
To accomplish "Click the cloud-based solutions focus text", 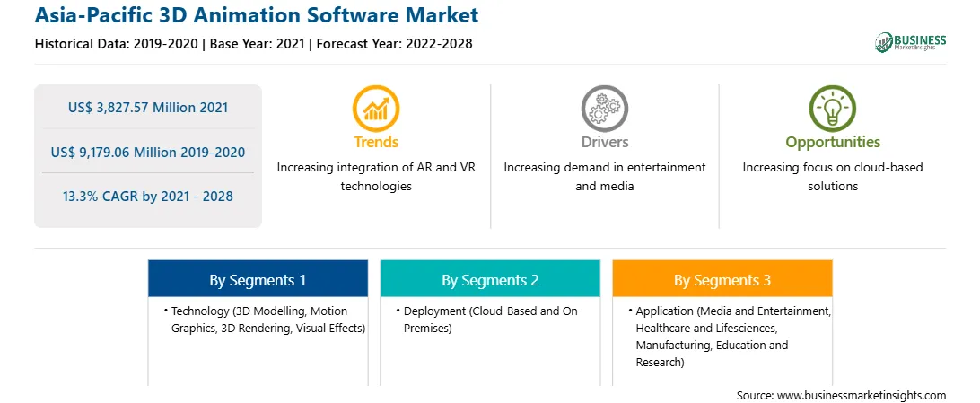I will pyautogui.click(x=833, y=177).
